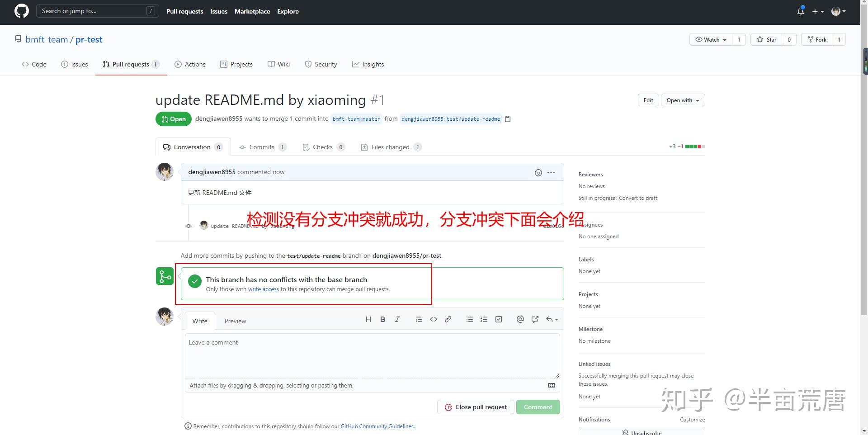Apply italic formatting
868x435 pixels.
[x=397, y=319]
